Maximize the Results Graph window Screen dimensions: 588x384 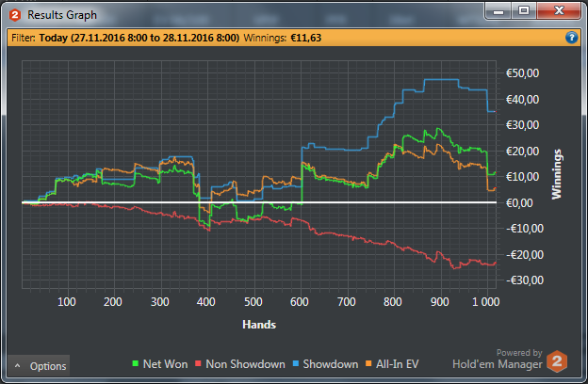[522, 10]
